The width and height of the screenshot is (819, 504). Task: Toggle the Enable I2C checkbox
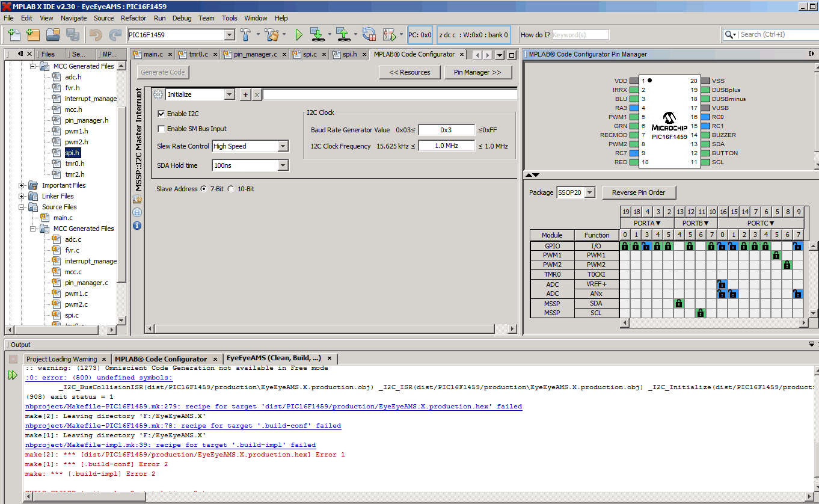tap(161, 114)
